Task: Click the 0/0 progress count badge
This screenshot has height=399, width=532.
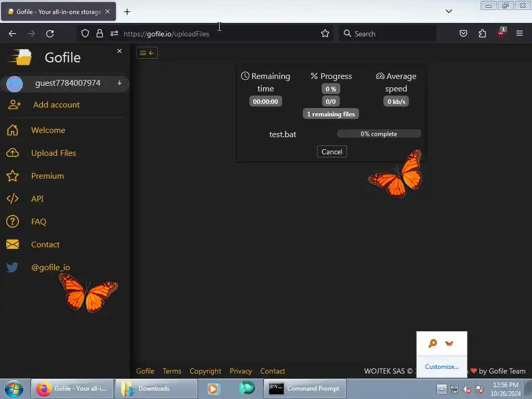Action: click(330, 101)
